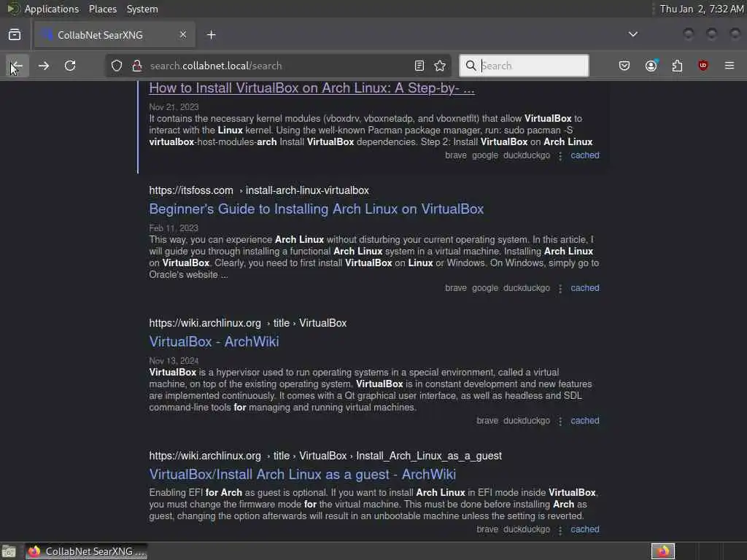Screen dimensions: 747x560
Task: Close the CollabNet SearXNG tab
Action: (x=183, y=35)
